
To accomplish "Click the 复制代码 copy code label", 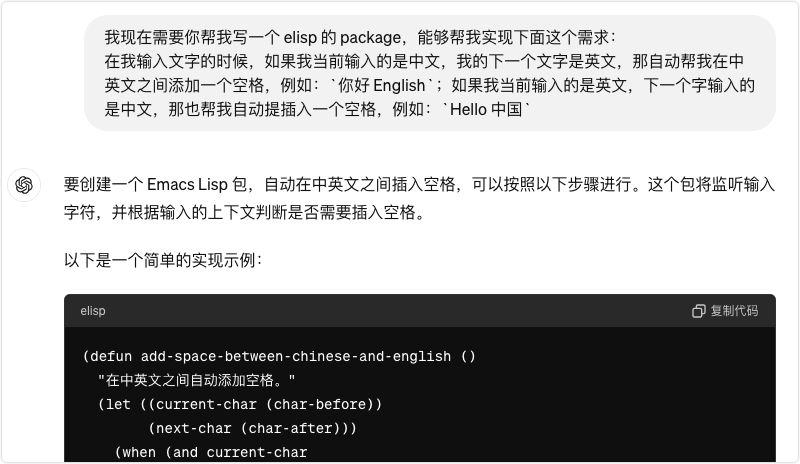I will point(734,311).
